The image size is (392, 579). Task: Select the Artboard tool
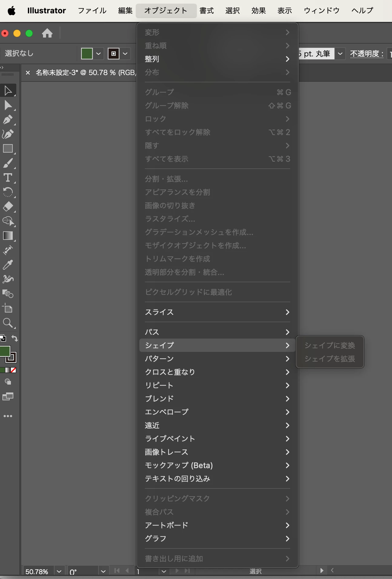pos(8,308)
